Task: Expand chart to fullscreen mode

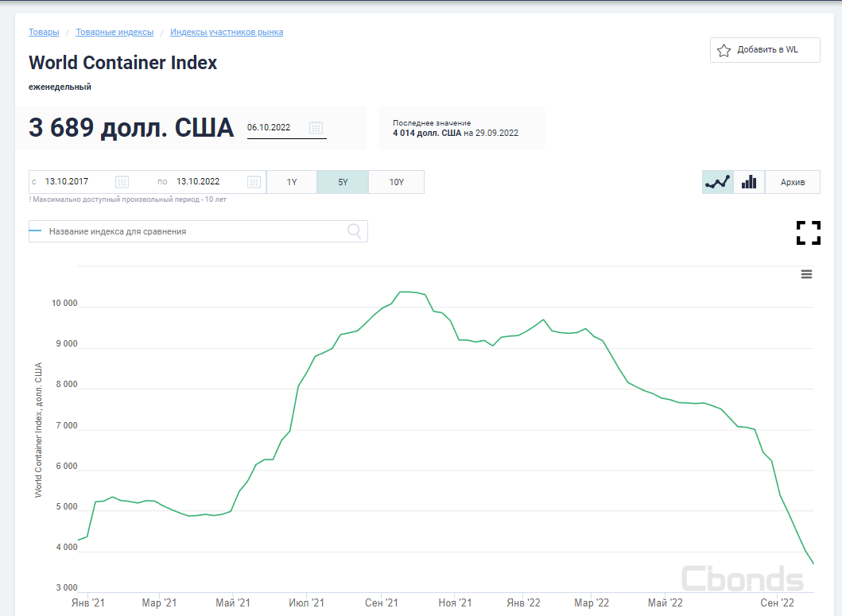Action: click(808, 233)
